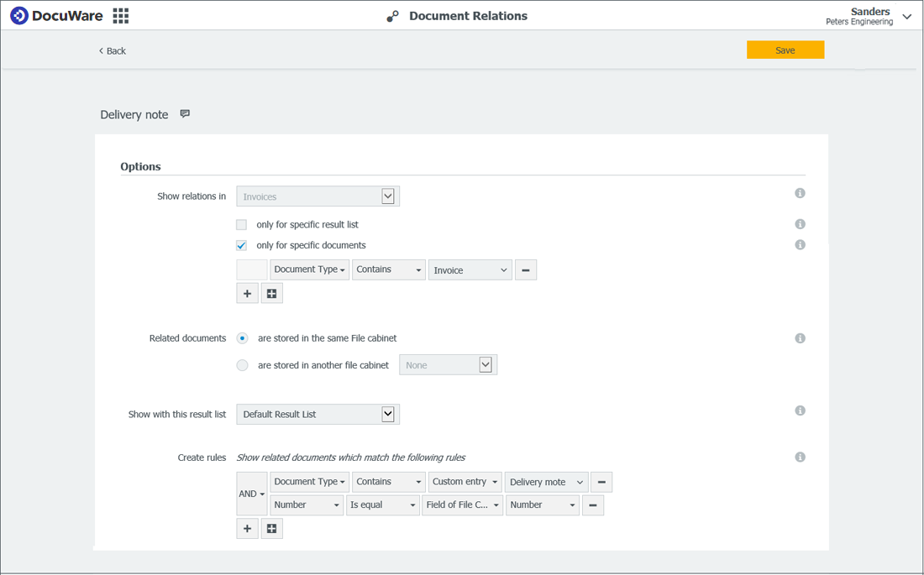Click the comment icon beside Delivery note
This screenshot has width=924, height=575.
tap(185, 114)
